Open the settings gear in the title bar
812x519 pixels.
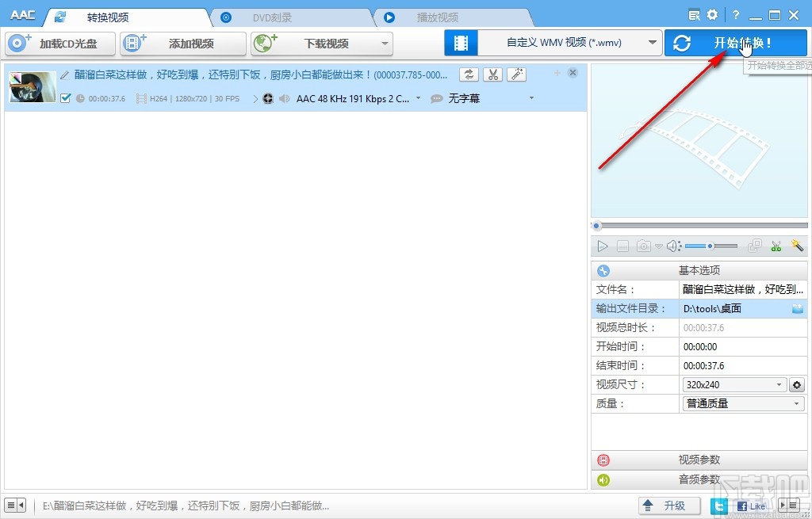point(711,14)
